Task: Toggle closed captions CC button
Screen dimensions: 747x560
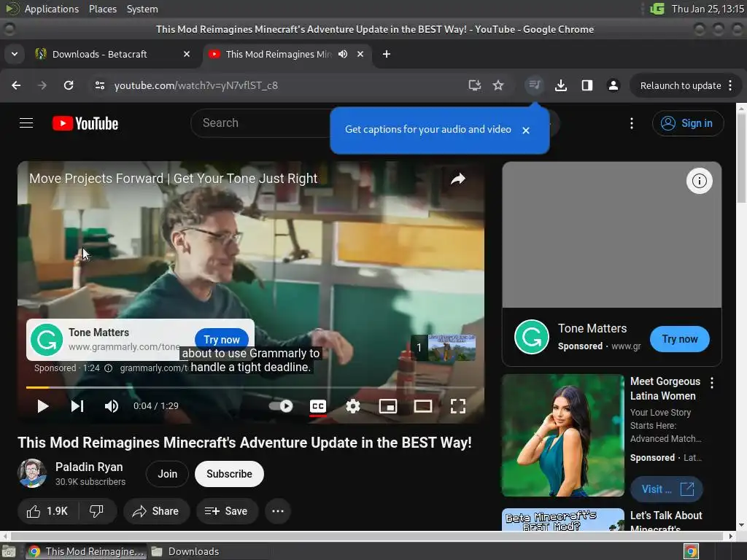Action: [318, 406]
